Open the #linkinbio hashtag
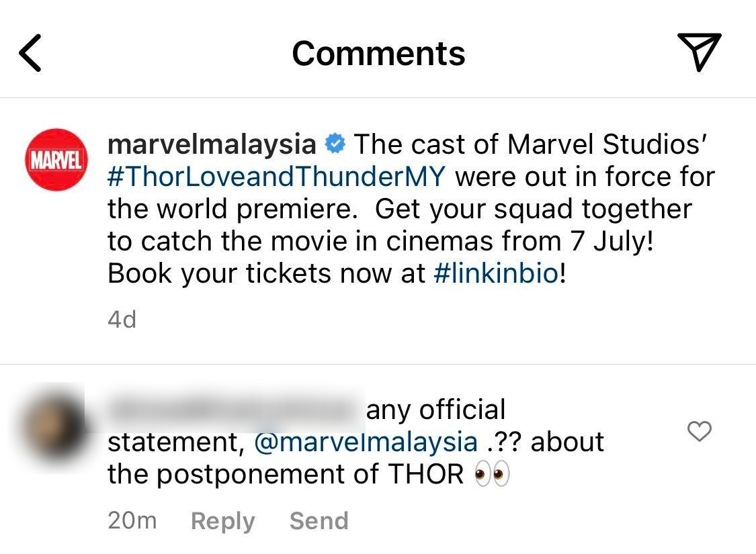The image size is (756, 554). pos(496,273)
